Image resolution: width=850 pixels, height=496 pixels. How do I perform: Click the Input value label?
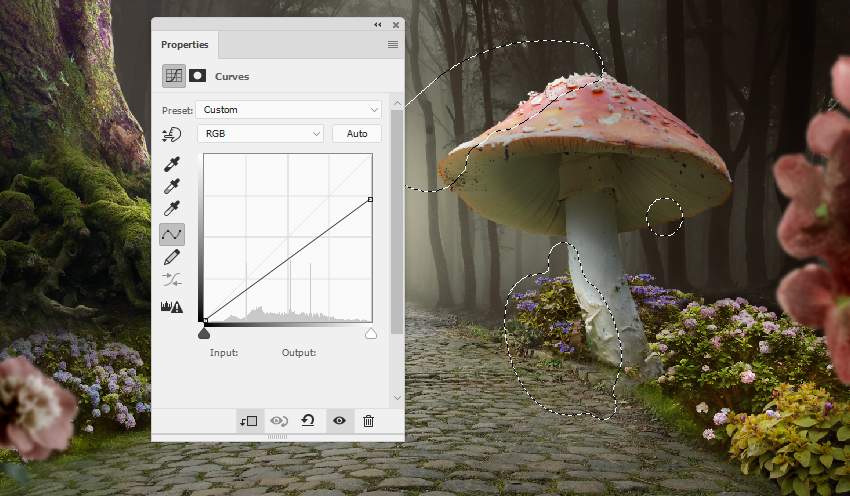point(224,352)
